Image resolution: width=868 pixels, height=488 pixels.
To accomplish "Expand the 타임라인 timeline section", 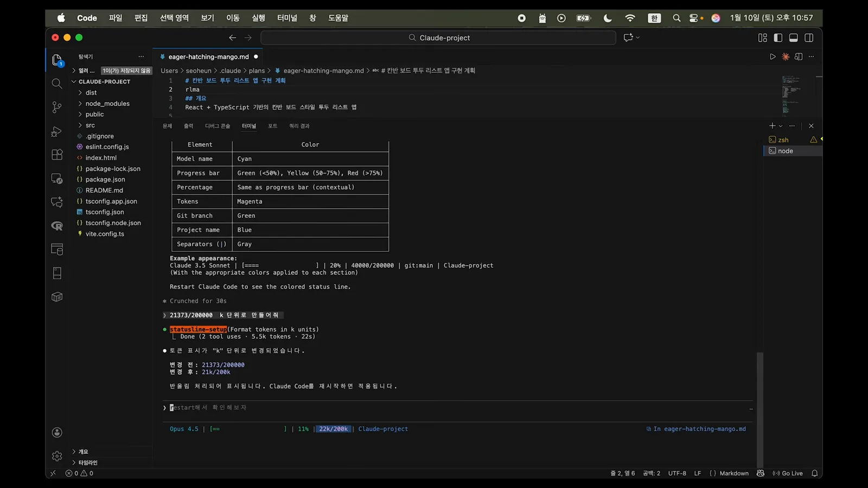I will tap(85, 463).
